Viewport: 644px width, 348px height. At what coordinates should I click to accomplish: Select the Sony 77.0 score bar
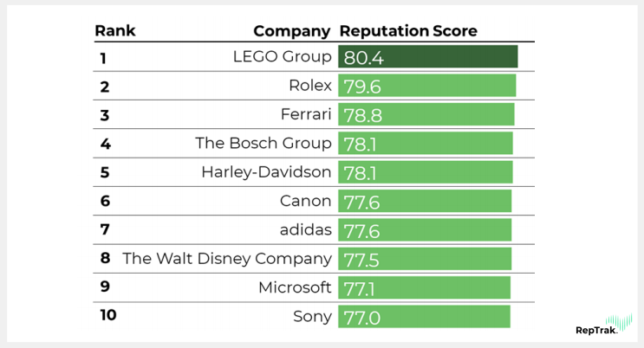tap(424, 316)
